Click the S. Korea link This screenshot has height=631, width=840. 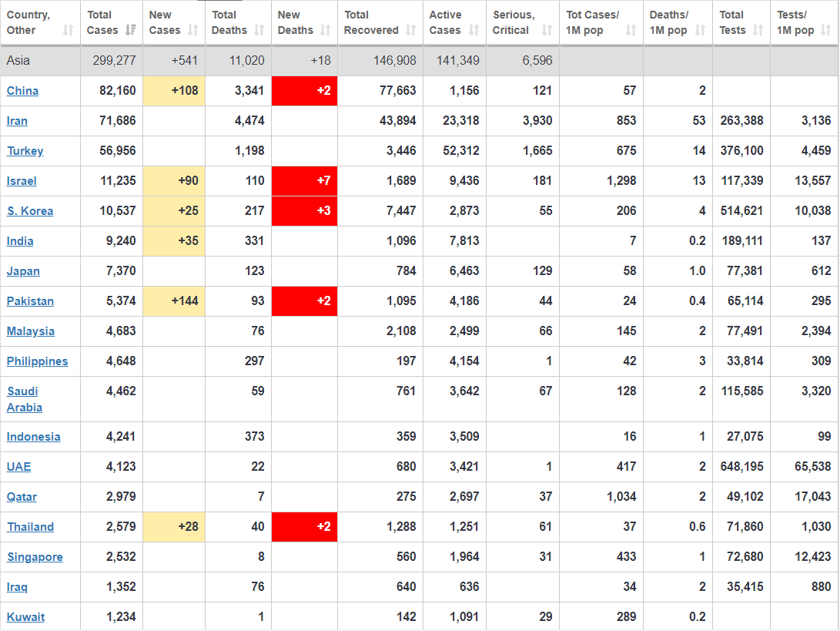(x=30, y=211)
